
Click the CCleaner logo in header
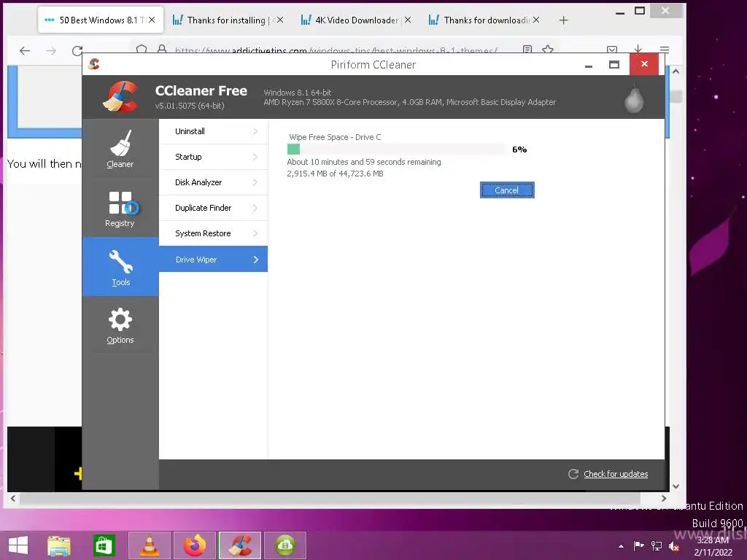coord(120,97)
